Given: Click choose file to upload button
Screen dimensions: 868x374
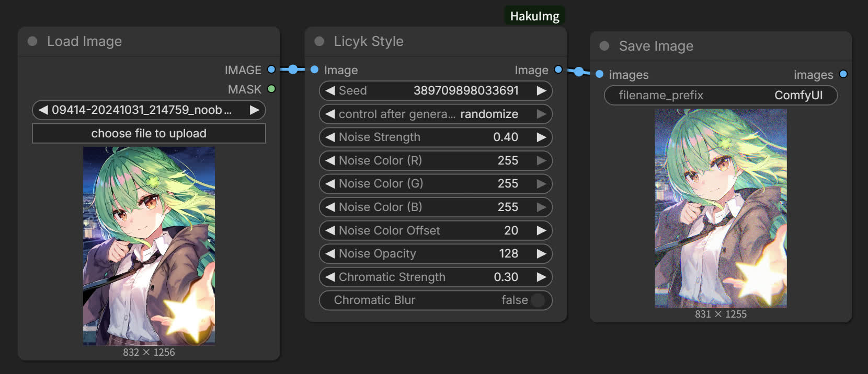Looking at the screenshot, I should pyautogui.click(x=149, y=133).
